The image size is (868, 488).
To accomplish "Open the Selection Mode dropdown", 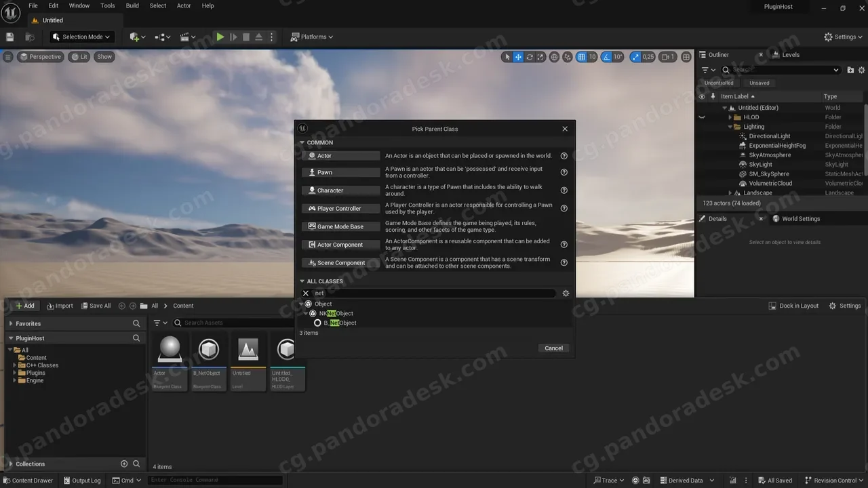I will 83,37.
